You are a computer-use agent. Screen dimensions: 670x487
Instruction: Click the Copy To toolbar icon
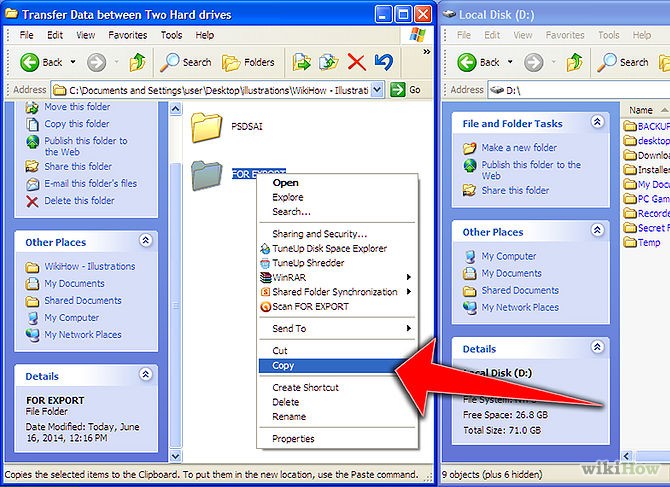click(x=329, y=62)
